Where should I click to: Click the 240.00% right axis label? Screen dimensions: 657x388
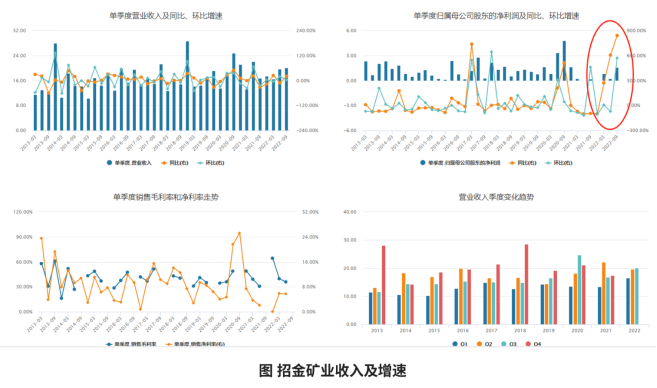[306, 31]
